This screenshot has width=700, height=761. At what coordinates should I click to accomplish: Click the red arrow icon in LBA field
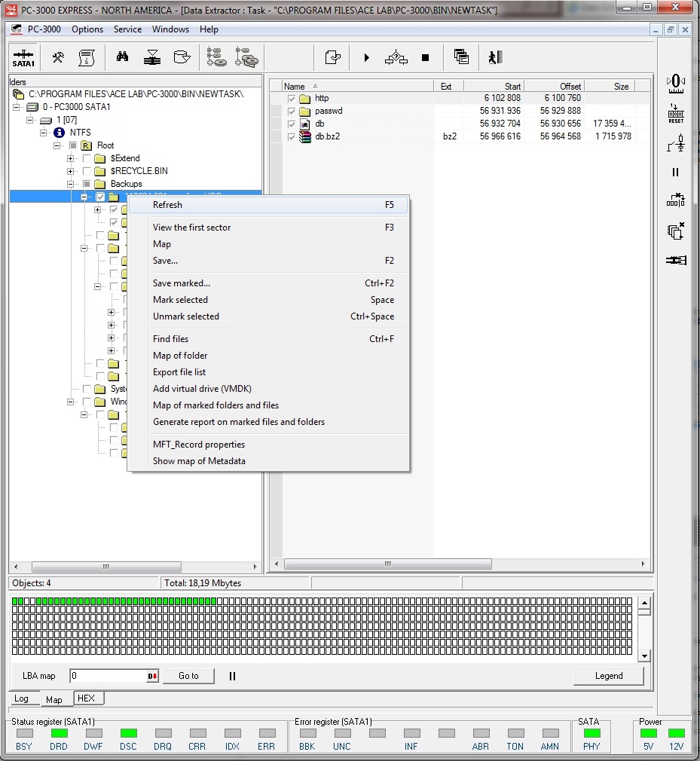coord(152,676)
